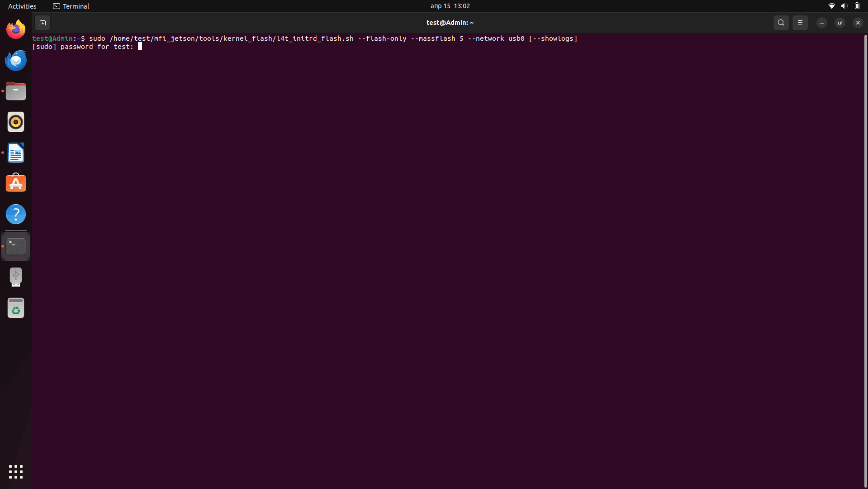868x489 pixels.
Task: Open the Files file manager
Action: point(16,91)
